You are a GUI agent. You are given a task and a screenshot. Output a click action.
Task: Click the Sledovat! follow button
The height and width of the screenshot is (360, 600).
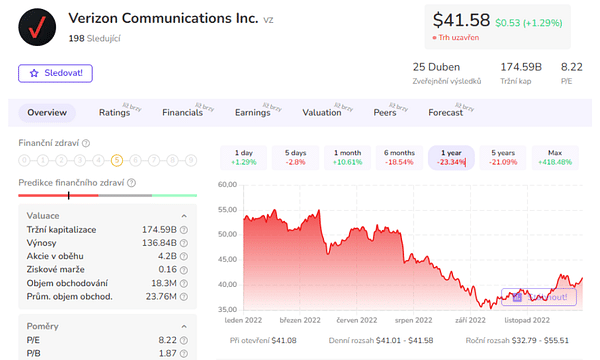[55, 73]
